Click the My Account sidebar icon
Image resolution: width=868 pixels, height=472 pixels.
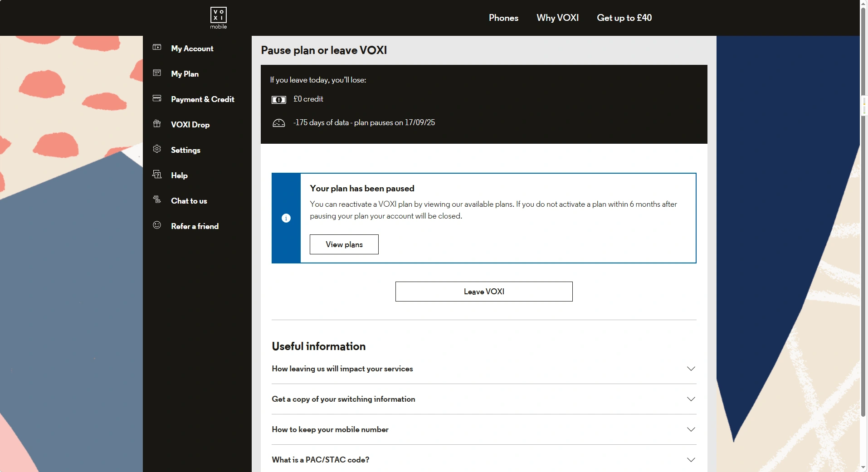[x=157, y=48]
